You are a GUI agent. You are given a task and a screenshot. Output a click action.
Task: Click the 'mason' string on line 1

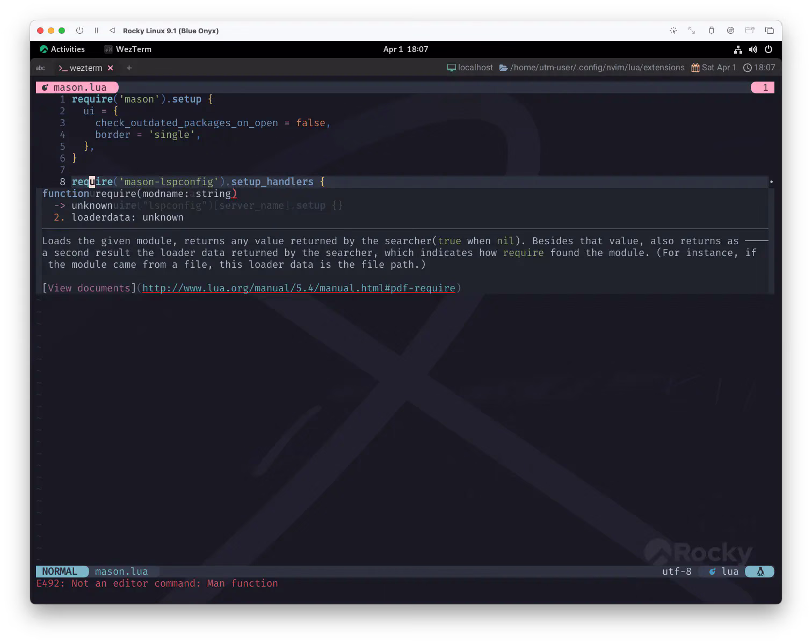[x=139, y=99]
